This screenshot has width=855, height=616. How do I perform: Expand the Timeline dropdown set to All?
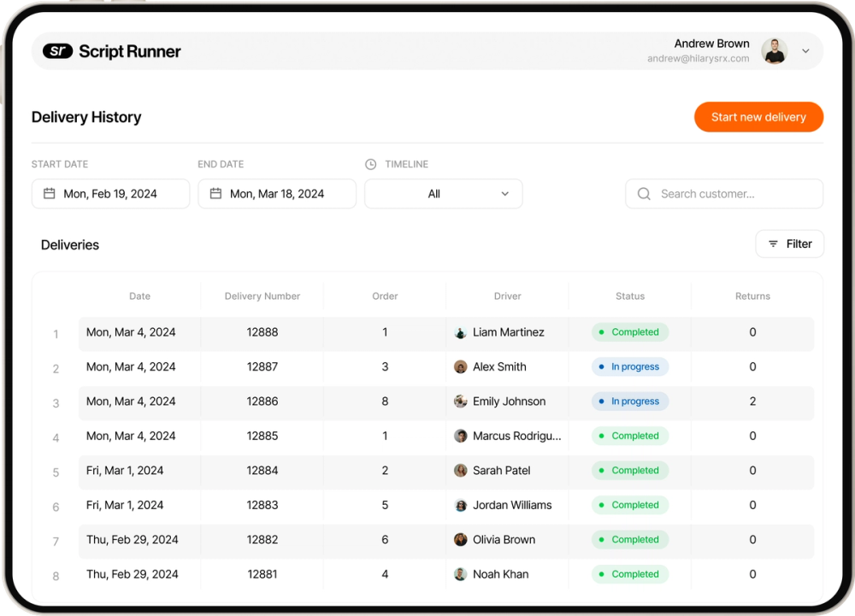(x=443, y=194)
